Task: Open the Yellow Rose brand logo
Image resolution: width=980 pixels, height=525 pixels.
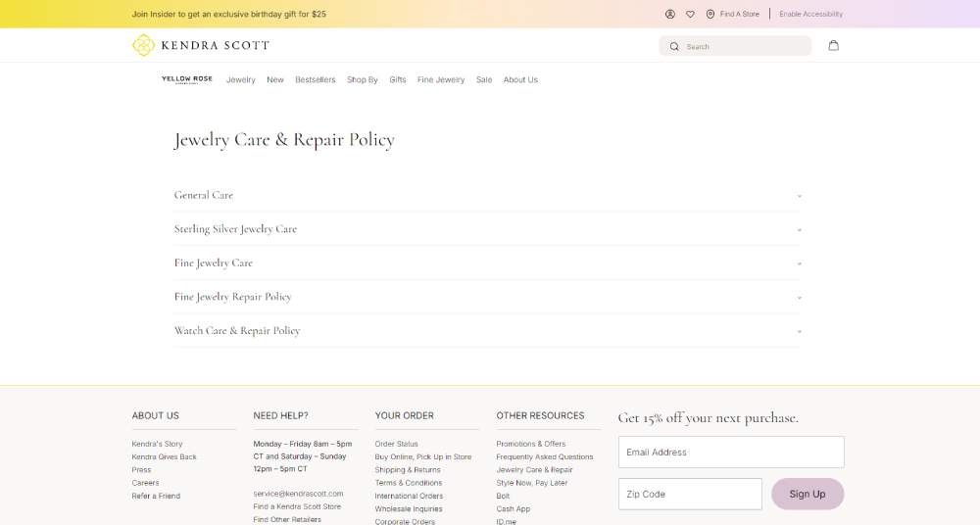Action: (x=187, y=79)
